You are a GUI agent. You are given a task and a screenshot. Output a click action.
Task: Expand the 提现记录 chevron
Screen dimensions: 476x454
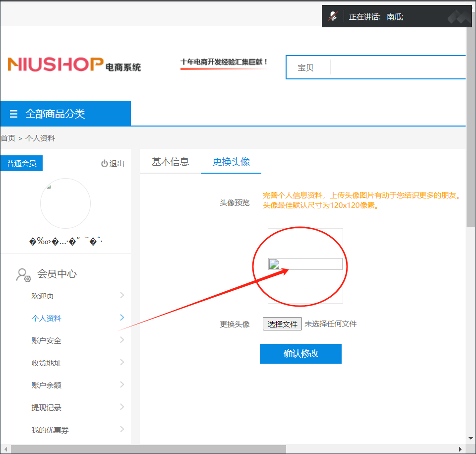(122, 407)
